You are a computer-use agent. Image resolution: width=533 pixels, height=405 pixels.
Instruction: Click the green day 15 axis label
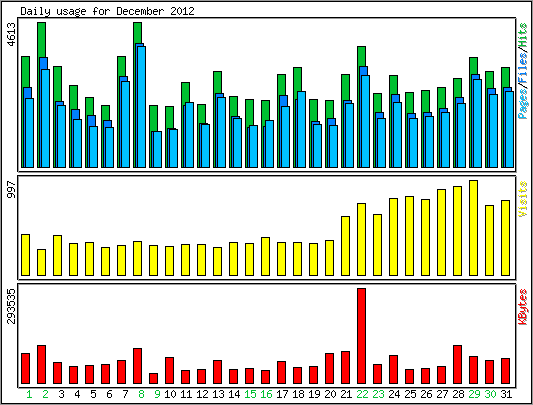250,394
